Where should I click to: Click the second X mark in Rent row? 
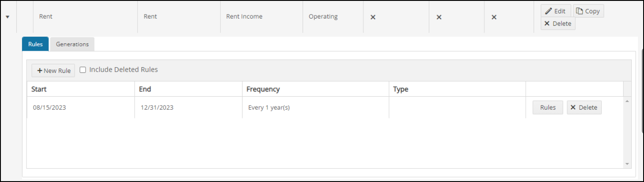point(439,17)
